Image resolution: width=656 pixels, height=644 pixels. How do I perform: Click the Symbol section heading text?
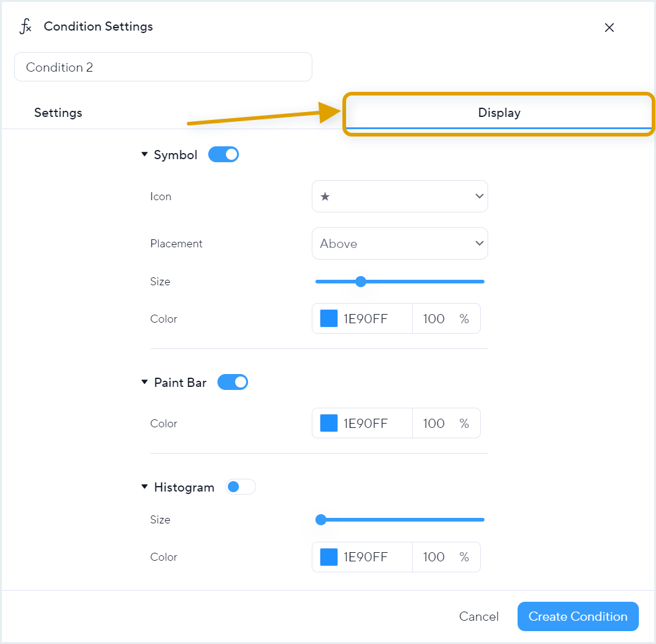pos(175,155)
